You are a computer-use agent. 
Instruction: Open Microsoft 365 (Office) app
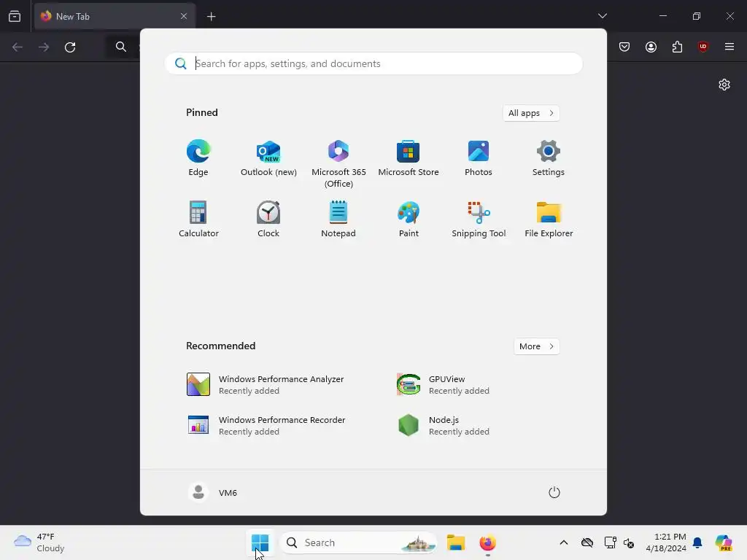pos(338,164)
